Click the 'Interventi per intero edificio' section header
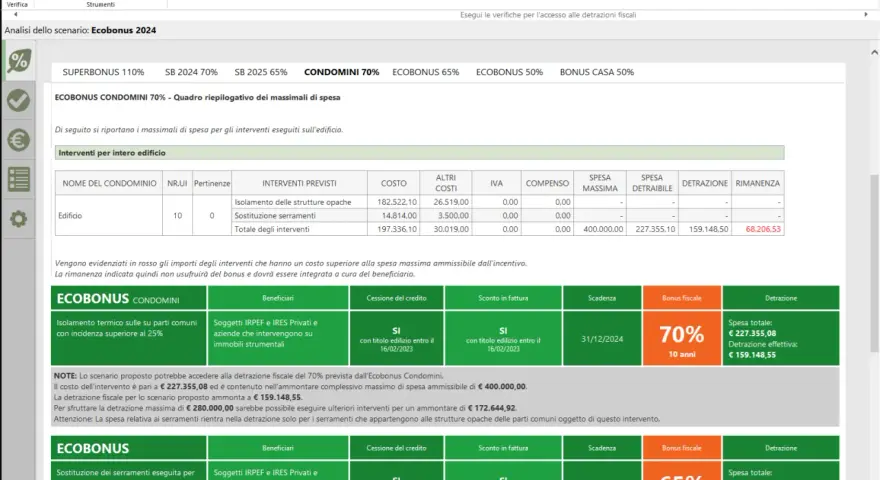The width and height of the screenshot is (880, 480). pos(419,153)
